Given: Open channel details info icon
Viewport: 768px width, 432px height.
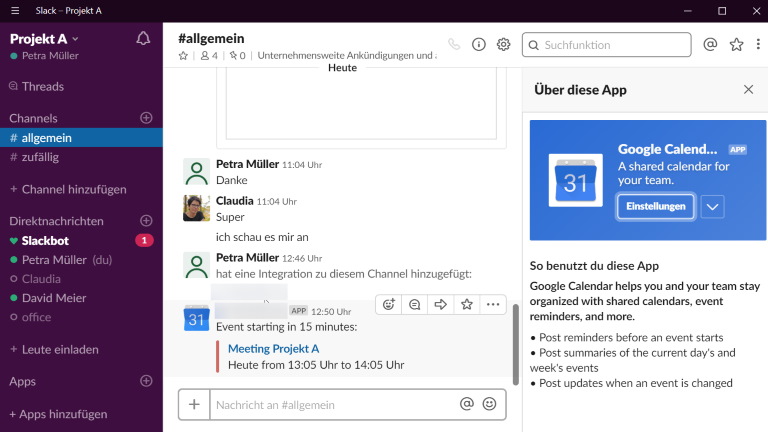Looking at the screenshot, I should coord(479,45).
